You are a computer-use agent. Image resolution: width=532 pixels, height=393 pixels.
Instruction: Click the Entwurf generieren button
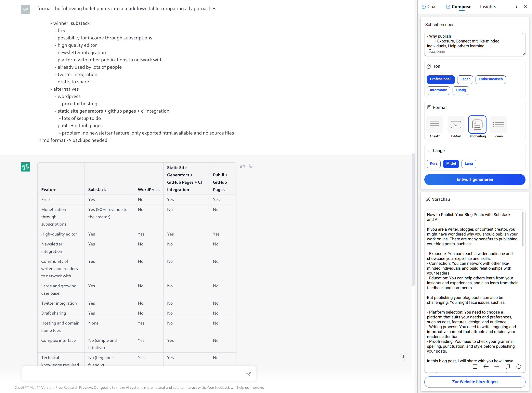point(475,180)
